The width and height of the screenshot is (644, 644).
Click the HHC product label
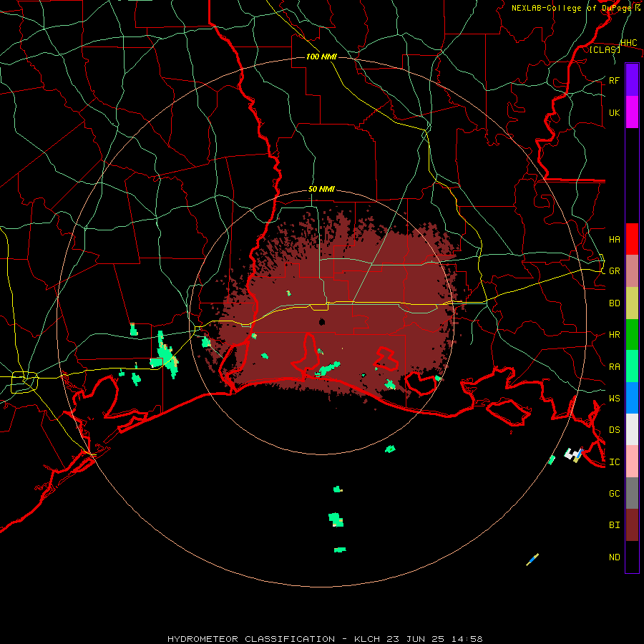(x=629, y=43)
